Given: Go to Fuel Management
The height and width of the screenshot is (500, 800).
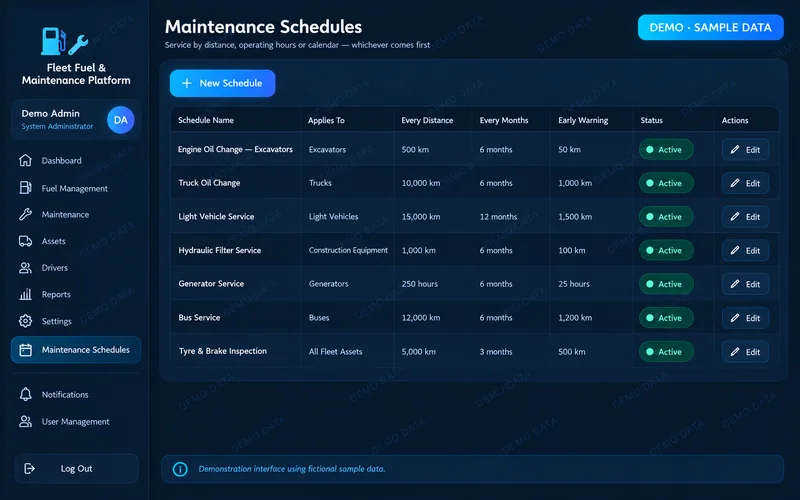Looking at the screenshot, I should click(76, 188).
